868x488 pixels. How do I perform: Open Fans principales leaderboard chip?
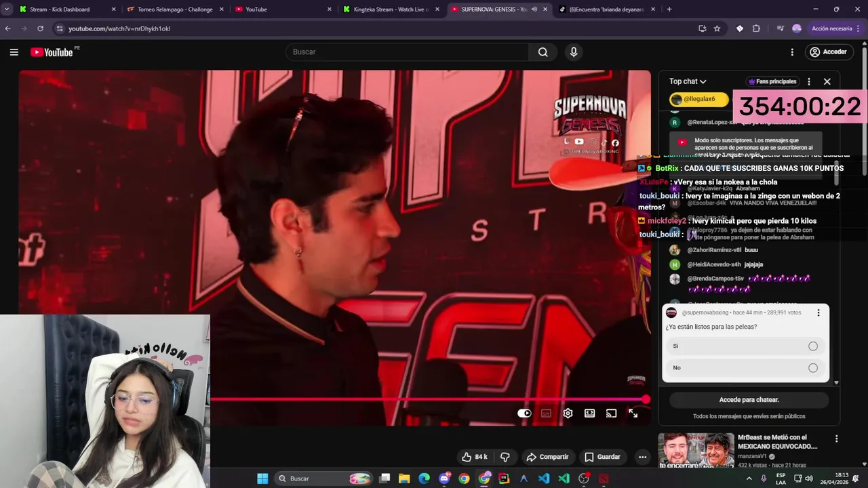(772, 81)
